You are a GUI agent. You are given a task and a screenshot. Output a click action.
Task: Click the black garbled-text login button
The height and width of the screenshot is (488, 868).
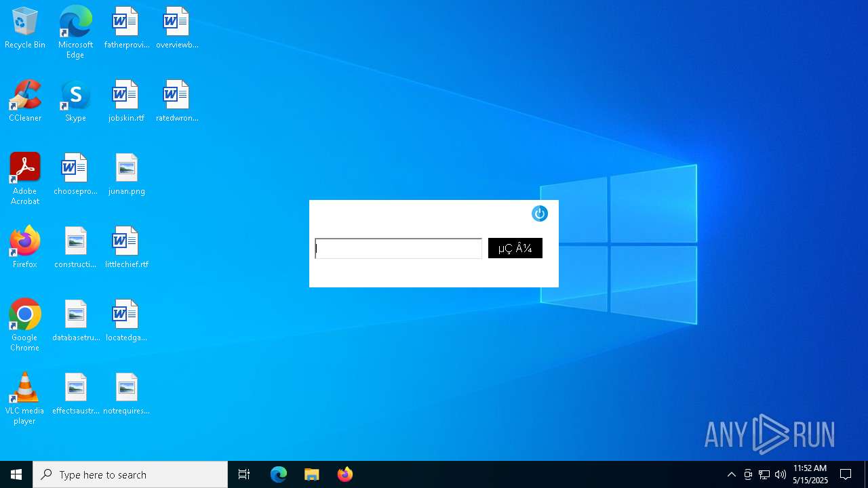(x=515, y=248)
